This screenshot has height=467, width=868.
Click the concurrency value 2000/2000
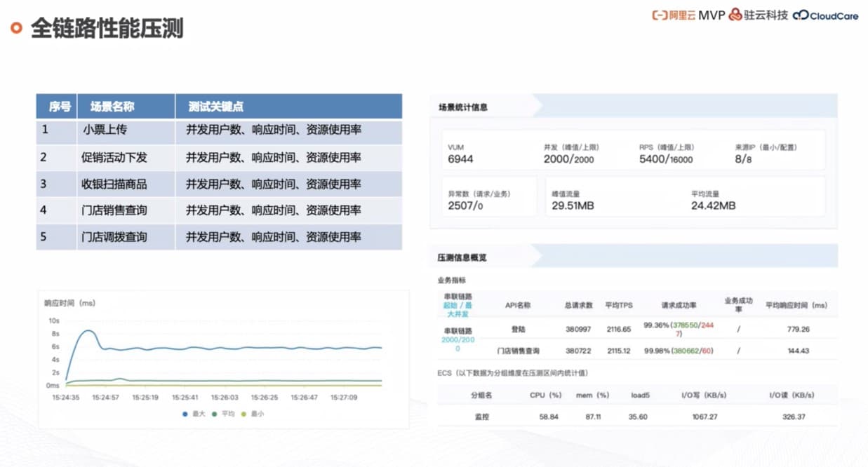tap(569, 159)
